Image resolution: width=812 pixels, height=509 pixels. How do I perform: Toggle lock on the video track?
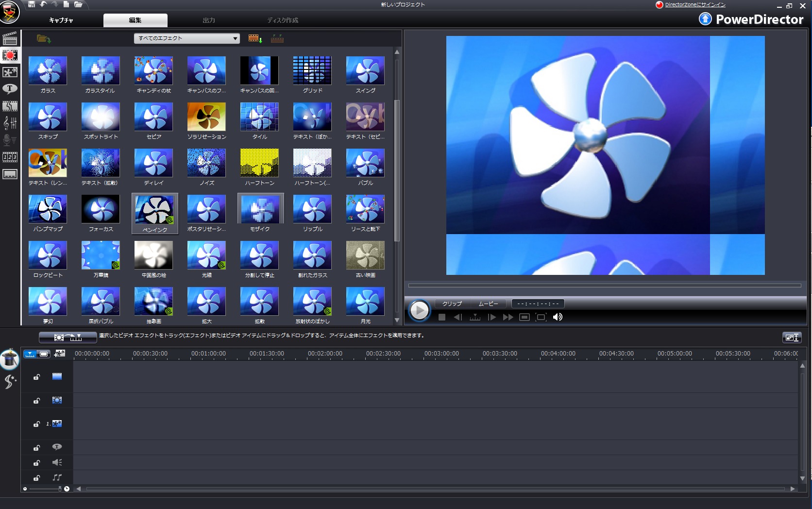[x=36, y=377]
